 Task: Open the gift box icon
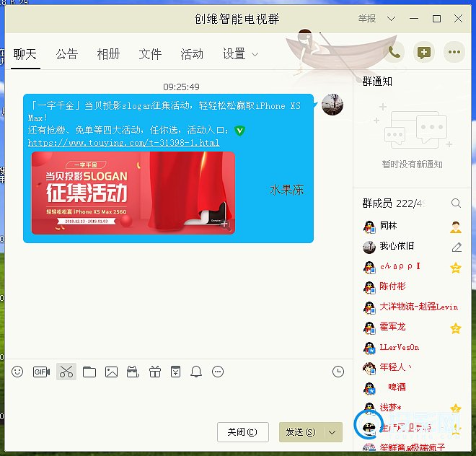click(x=154, y=372)
